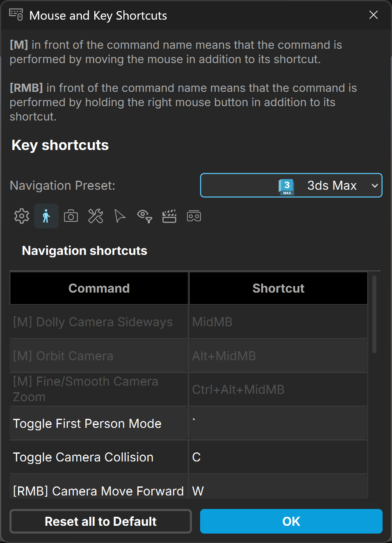Open the gear settings shortcuts category
The width and height of the screenshot is (392, 543).
[22, 216]
